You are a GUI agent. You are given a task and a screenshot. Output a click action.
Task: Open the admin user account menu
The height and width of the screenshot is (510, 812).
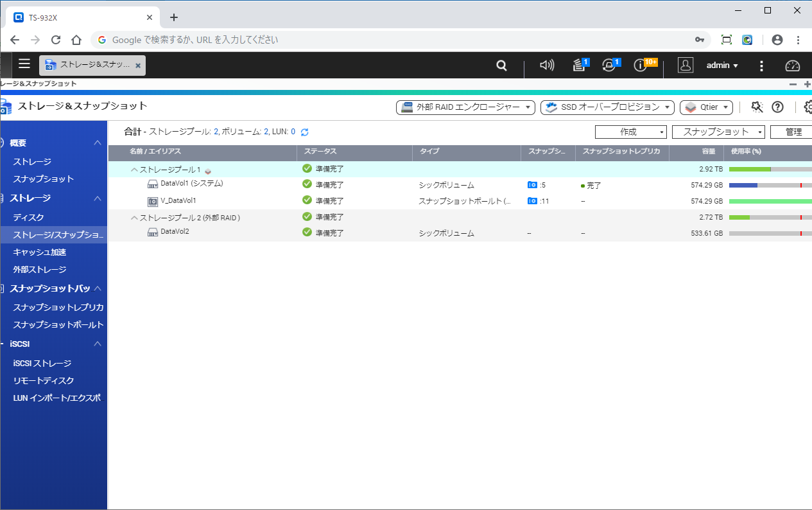pyautogui.click(x=721, y=66)
